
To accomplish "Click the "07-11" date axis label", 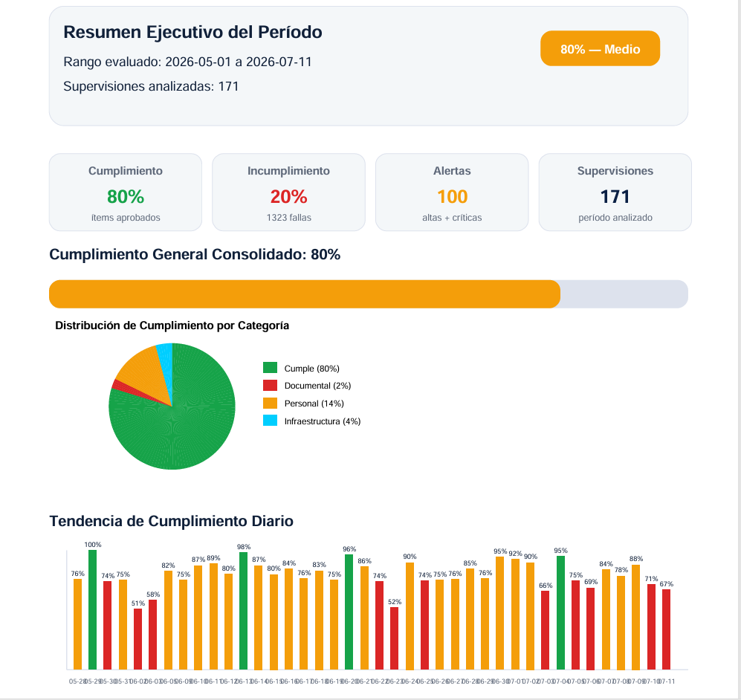I will (667, 681).
